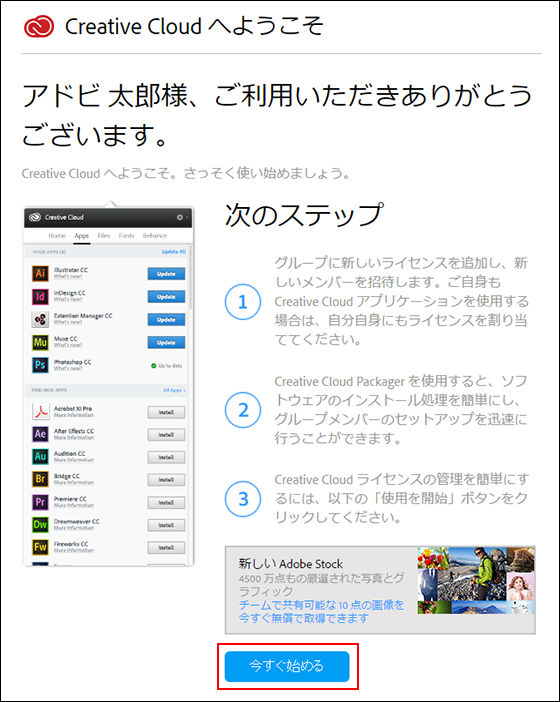Image resolution: width=560 pixels, height=702 pixels.
Task: Click Update button for Illustrator CC
Action: tap(166, 274)
